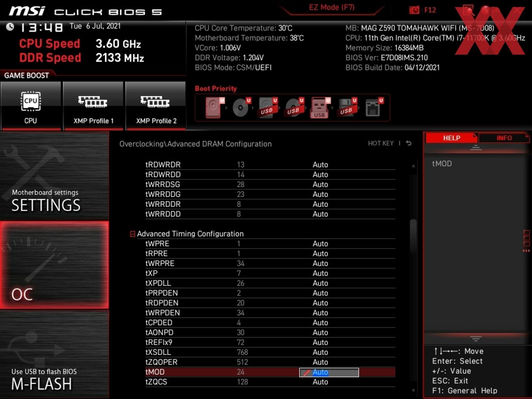Screen dimensions: 532x399
Task: Collapse Advanced Timing Configuration group
Action: [x=133, y=234]
